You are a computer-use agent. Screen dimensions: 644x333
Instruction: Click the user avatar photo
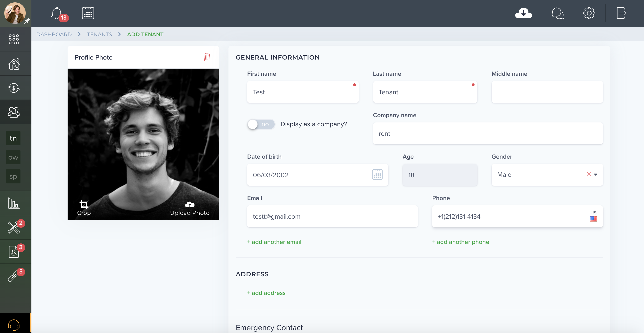[x=15, y=13]
